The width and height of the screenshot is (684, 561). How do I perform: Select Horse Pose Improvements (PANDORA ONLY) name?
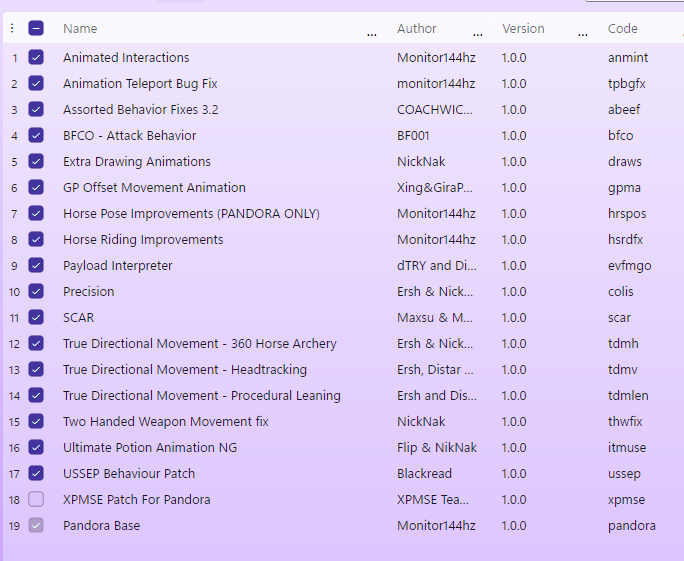pos(191,214)
